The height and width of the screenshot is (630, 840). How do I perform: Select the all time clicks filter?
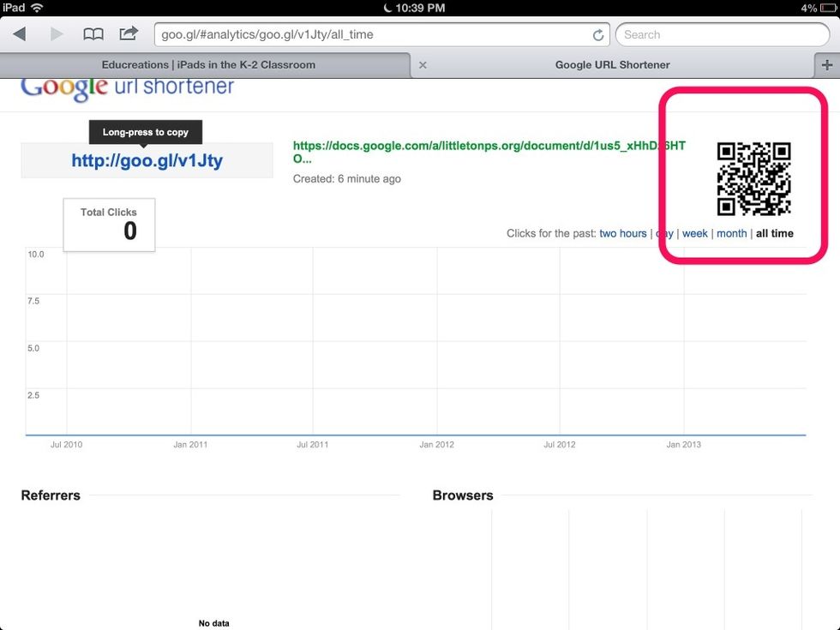coord(774,233)
